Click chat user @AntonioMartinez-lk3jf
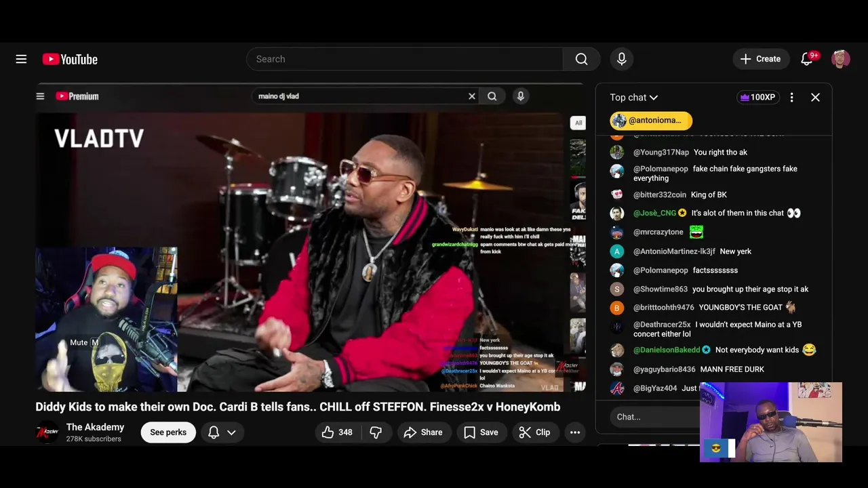868x488 pixels. [x=674, y=251]
